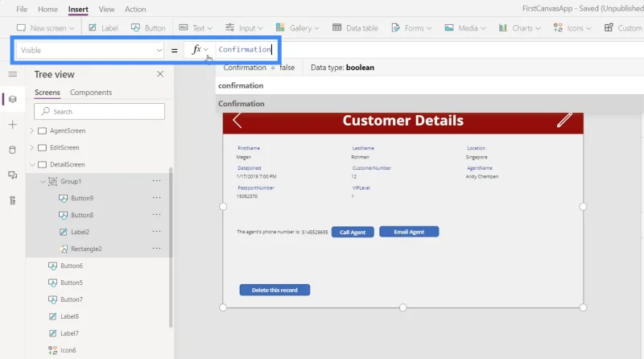Click the Email Agent button
644x359 pixels.
click(409, 232)
